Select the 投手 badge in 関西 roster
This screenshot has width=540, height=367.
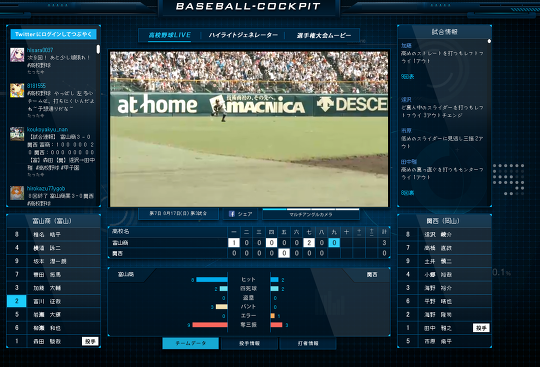click(x=481, y=328)
